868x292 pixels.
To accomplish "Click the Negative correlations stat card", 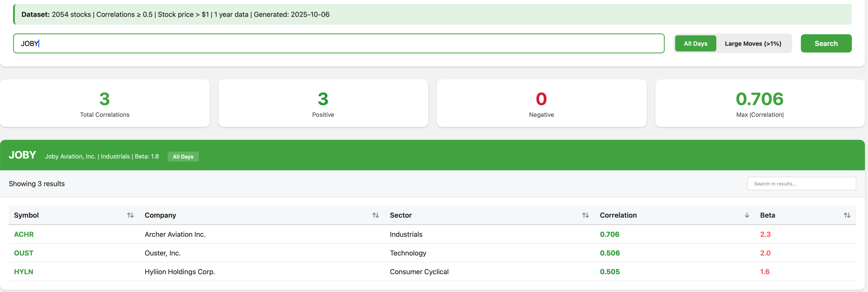I will point(541,103).
